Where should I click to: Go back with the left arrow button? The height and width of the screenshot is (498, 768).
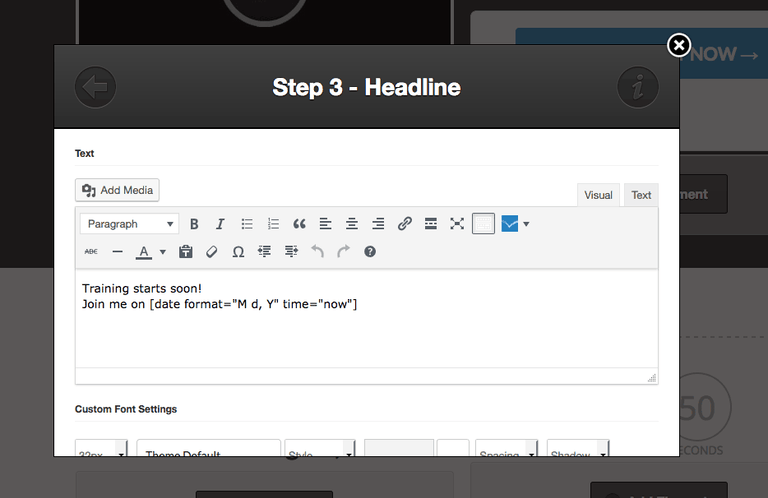(96, 87)
